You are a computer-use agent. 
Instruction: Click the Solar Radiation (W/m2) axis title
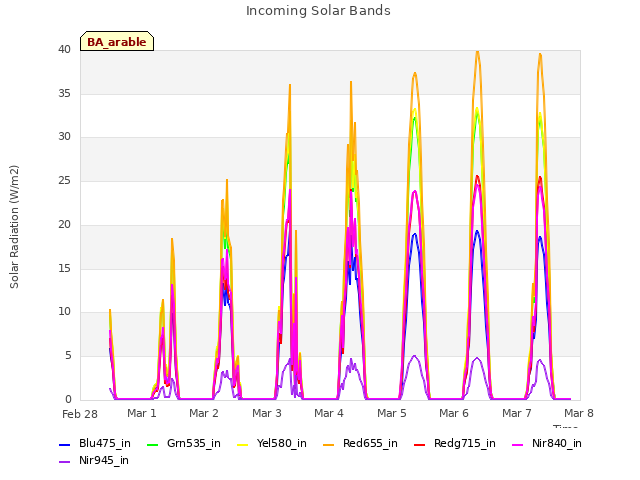click(x=14, y=227)
